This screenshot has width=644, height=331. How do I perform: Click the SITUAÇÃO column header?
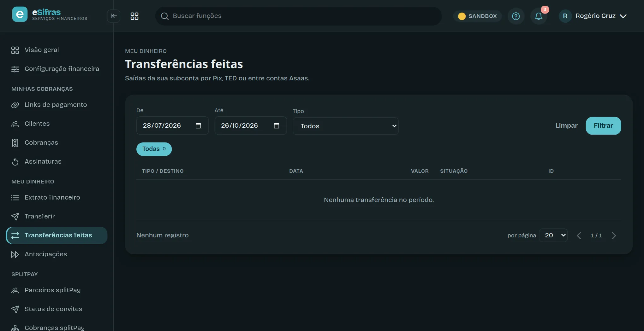[454, 171]
